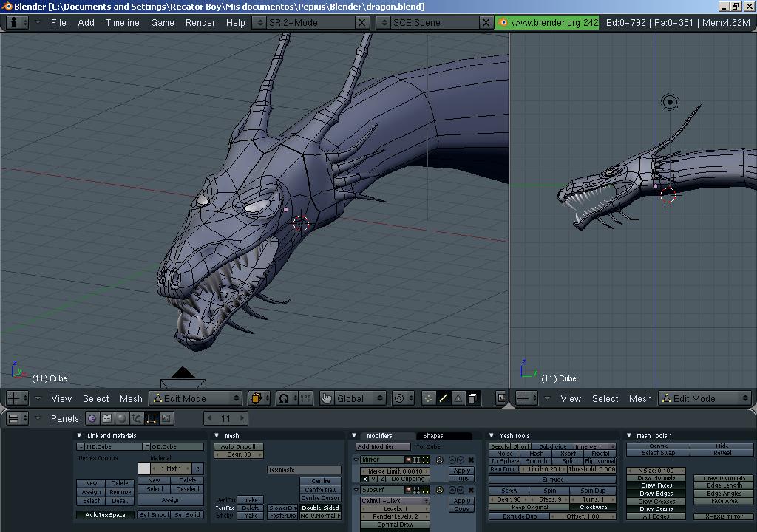Click the Blender info icon beside File menu
757x532 pixels.
coord(15,22)
